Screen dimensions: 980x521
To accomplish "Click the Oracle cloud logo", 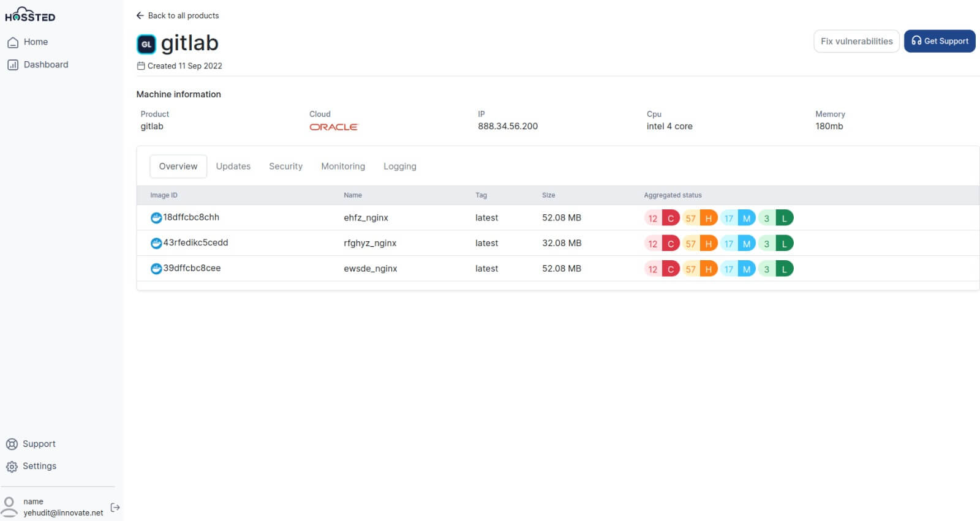I will pos(333,127).
